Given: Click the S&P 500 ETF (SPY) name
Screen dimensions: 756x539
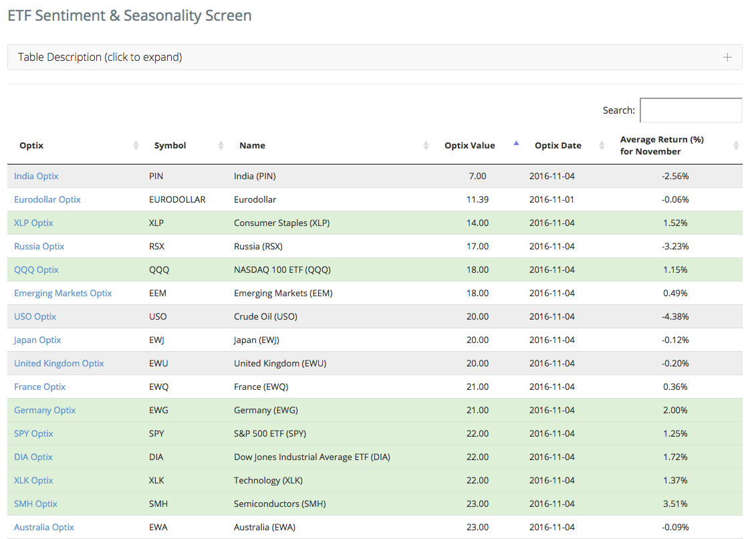Looking at the screenshot, I should click(270, 433).
